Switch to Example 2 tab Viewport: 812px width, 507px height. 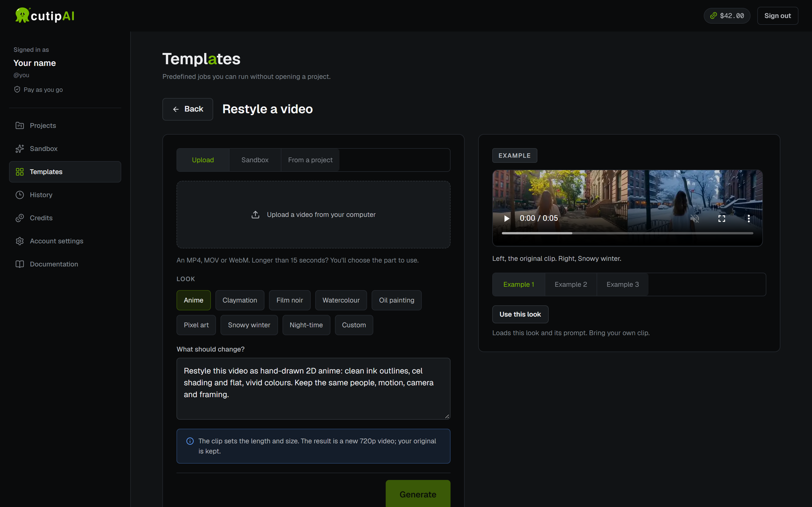[571, 284]
